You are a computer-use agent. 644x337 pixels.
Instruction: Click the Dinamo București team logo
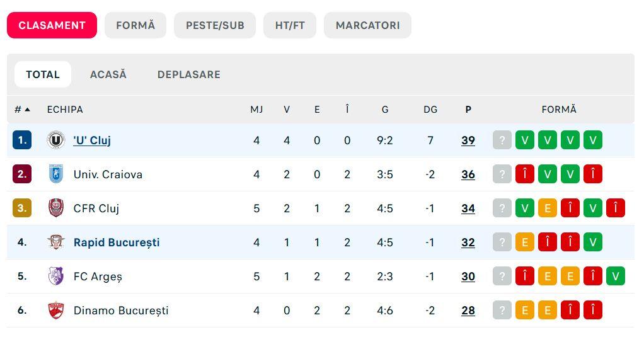[x=56, y=310]
